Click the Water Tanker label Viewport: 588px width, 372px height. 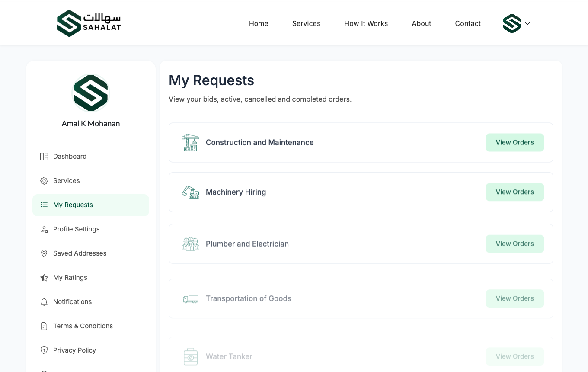click(x=229, y=356)
